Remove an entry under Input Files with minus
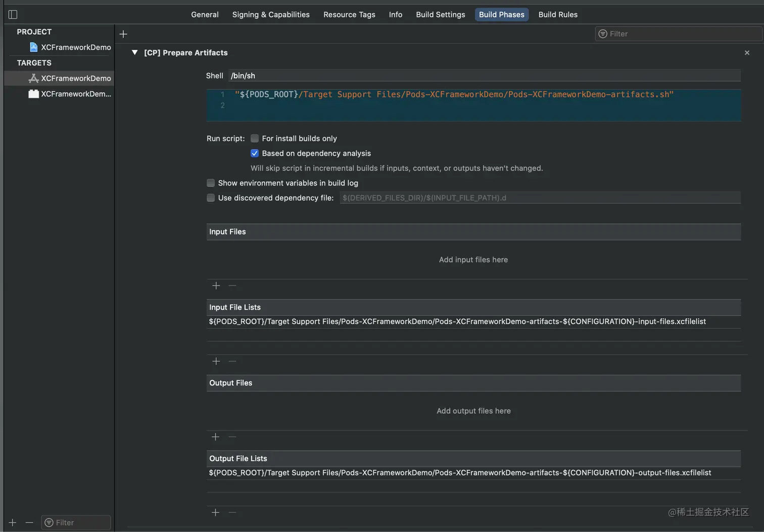 tap(232, 285)
